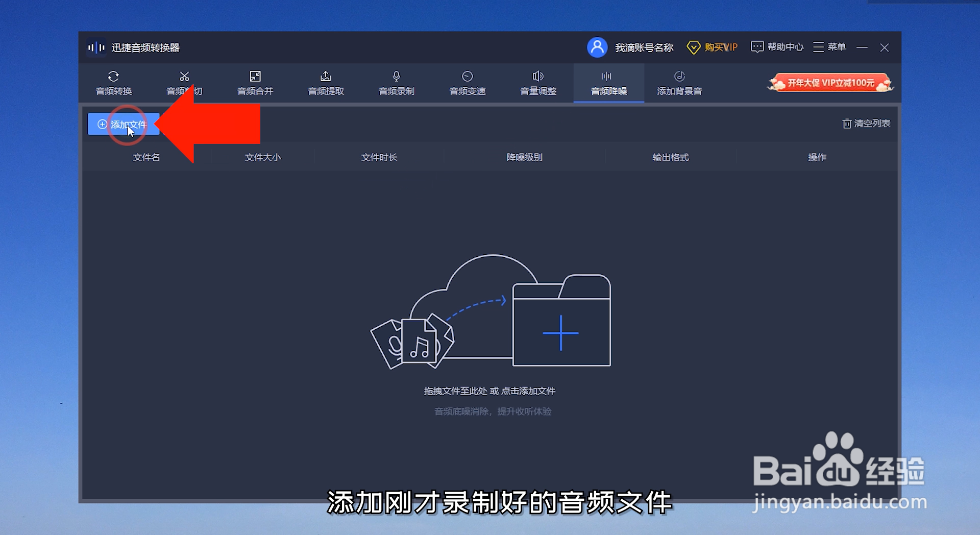Click the 迅捷音频转换器 app logo icon

pos(96,47)
